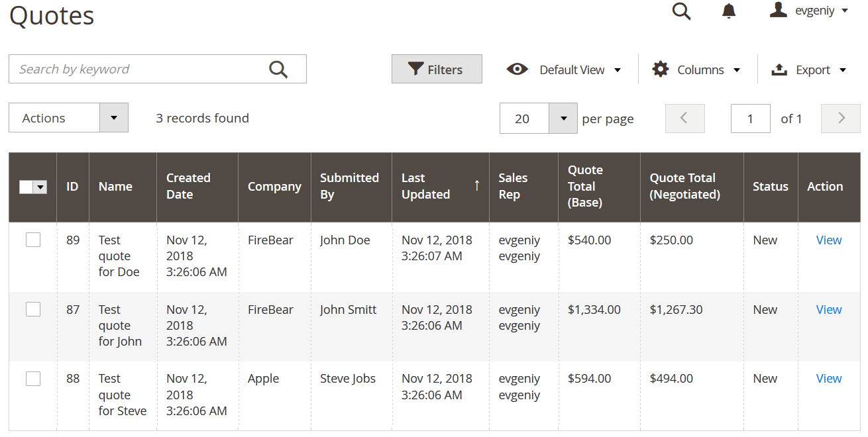This screenshot has height=437, width=868.
Task: Tick the checkbox for quote ID 87
Action: pyautogui.click(x=33, y=309)
